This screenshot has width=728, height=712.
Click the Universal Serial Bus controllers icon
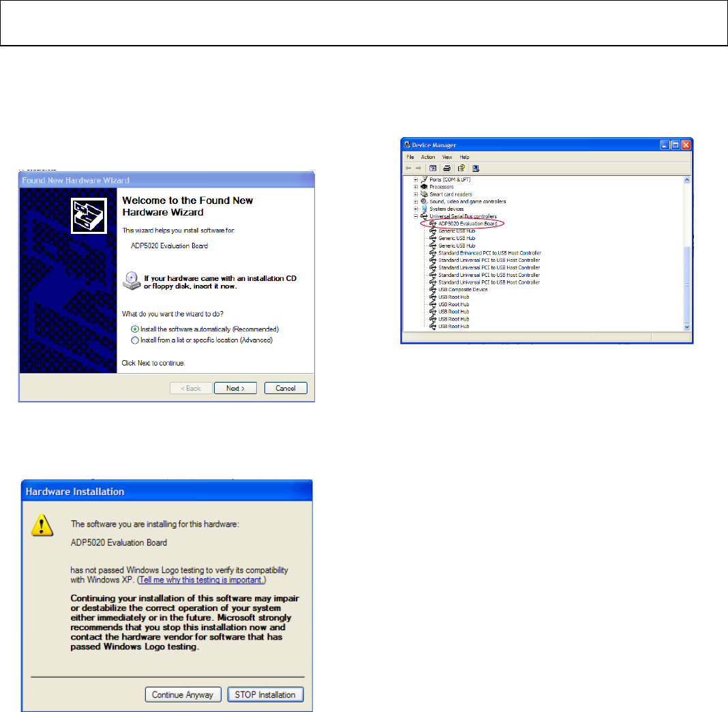(x=424, y=216)
